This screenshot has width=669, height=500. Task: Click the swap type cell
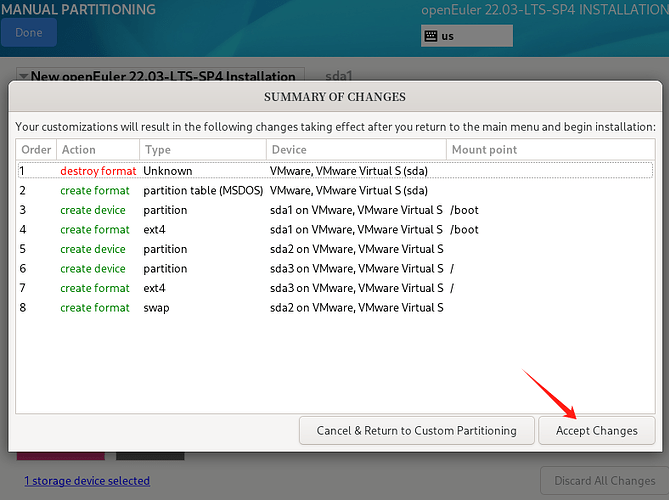point(156,308)
